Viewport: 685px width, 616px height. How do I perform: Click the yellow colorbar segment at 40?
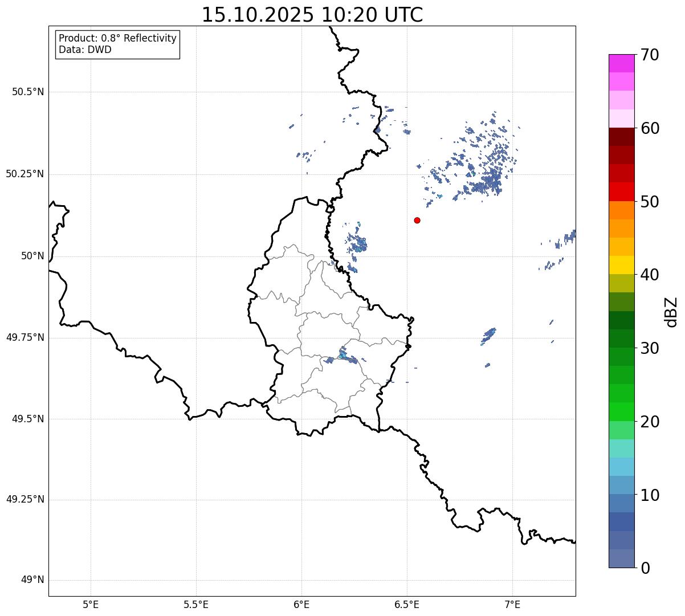[621, 266]
